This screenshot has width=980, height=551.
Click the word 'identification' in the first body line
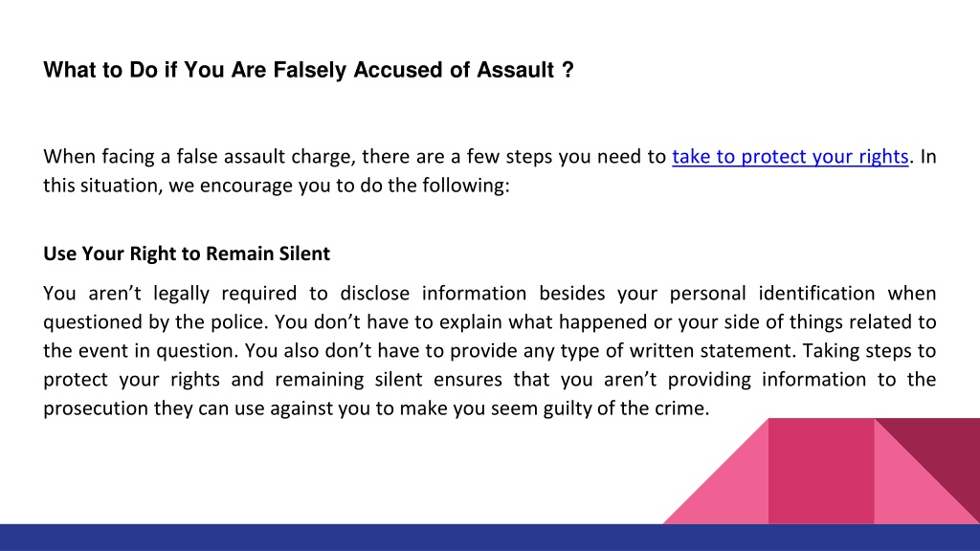pyautogui.click(x=816, y=294)
